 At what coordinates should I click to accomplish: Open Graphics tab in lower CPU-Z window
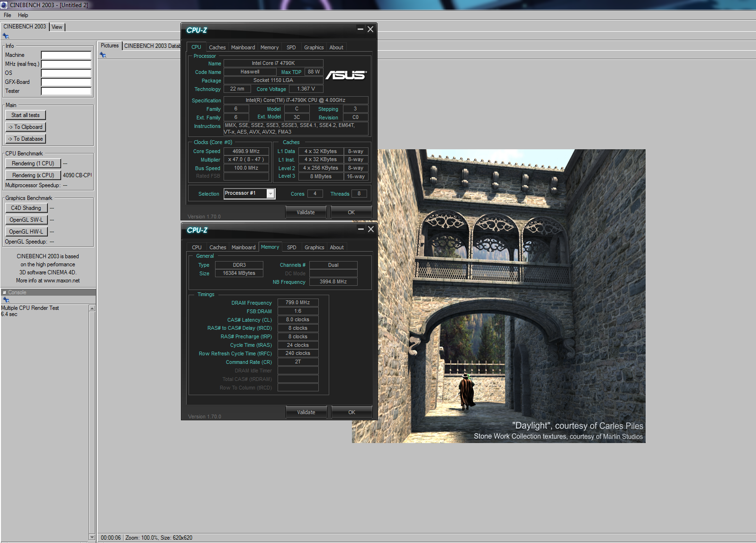click(315, 247)
